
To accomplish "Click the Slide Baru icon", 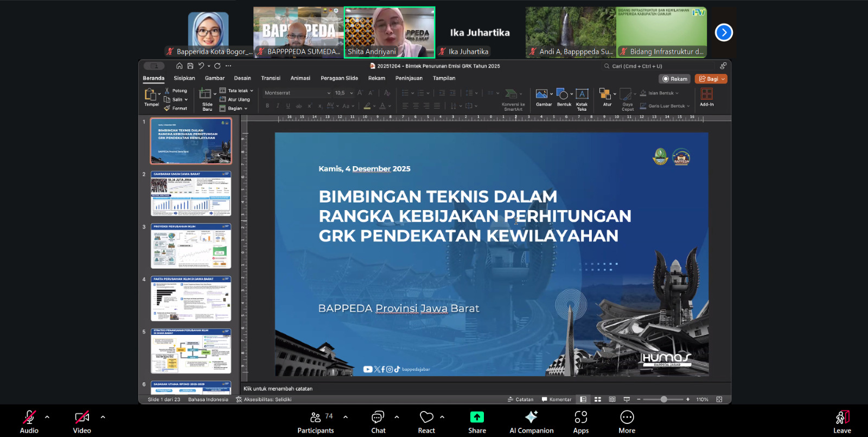I will [206, 94].
